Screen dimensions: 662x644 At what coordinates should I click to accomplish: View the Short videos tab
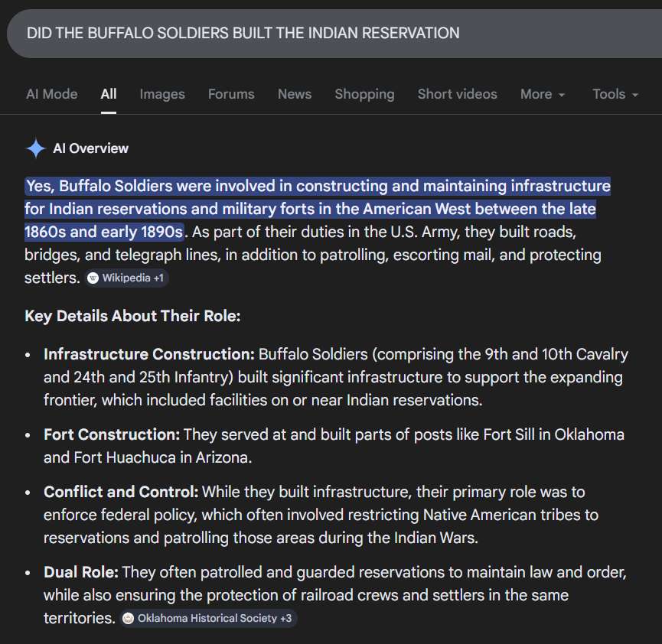tap(457, 94)
